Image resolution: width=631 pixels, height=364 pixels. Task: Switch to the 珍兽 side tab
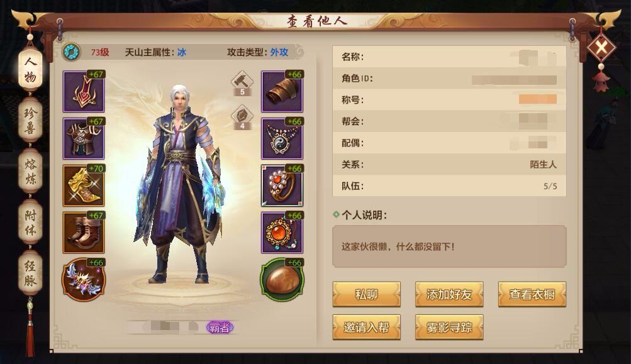30,120
